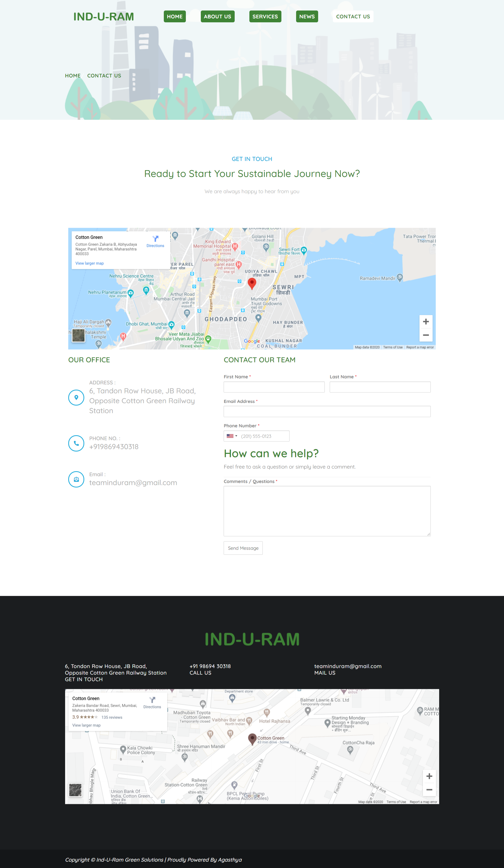Image resolution: width=504 pixels, height=868 pixels.
Task: Click the IND-U-RAM header logo
Action: 104,17
